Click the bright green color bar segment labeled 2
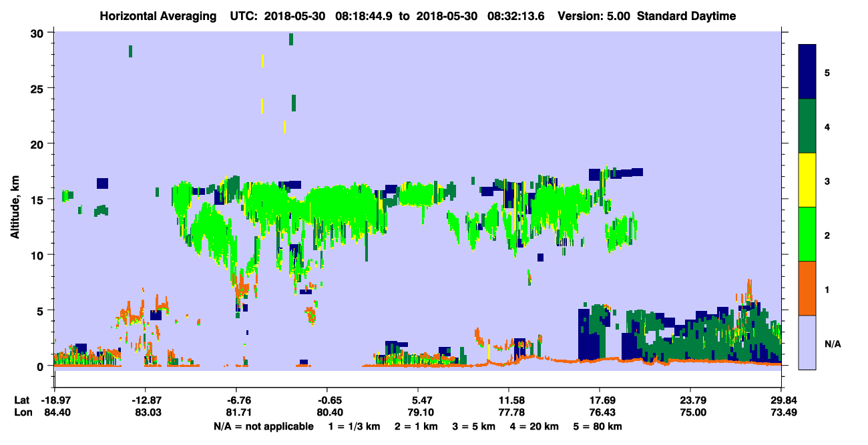Viewport: 868px width, 445px height. point(807,234)
